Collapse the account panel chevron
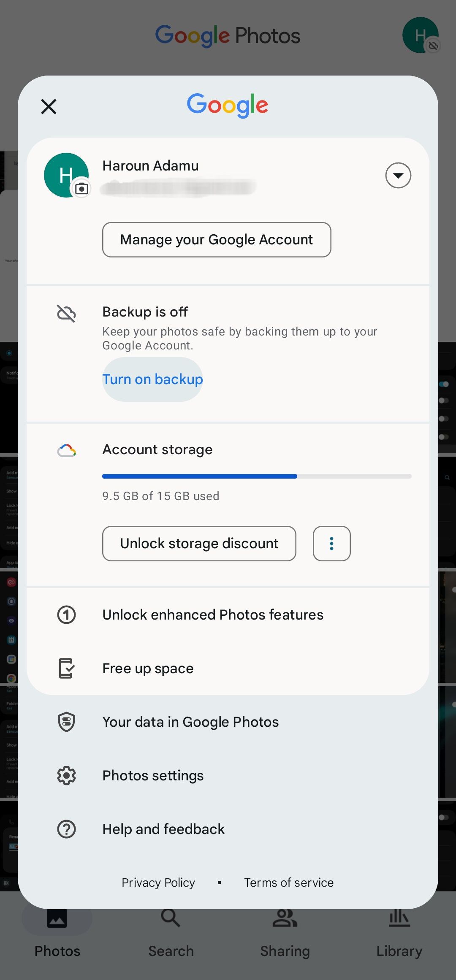 pyautogui.click(x=397, y=175)
